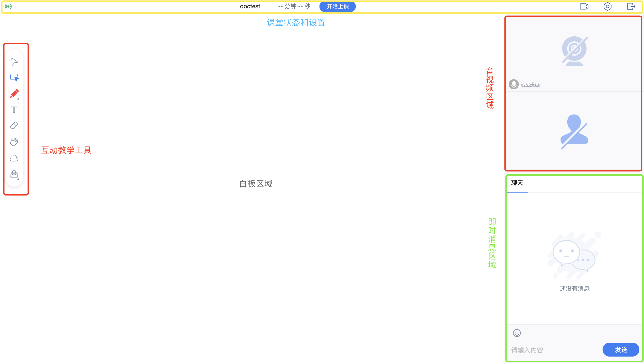The width and height of the screenshot is (644, 363).
Task: Open the toolbox briefcase icon
Action: click(14, 174)
